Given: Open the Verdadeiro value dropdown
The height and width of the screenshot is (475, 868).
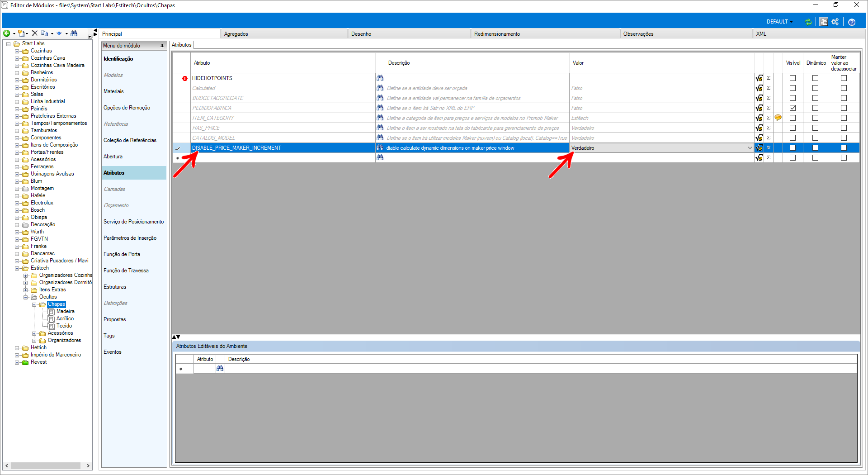Looking at the screenshot, I should (750, 148).
